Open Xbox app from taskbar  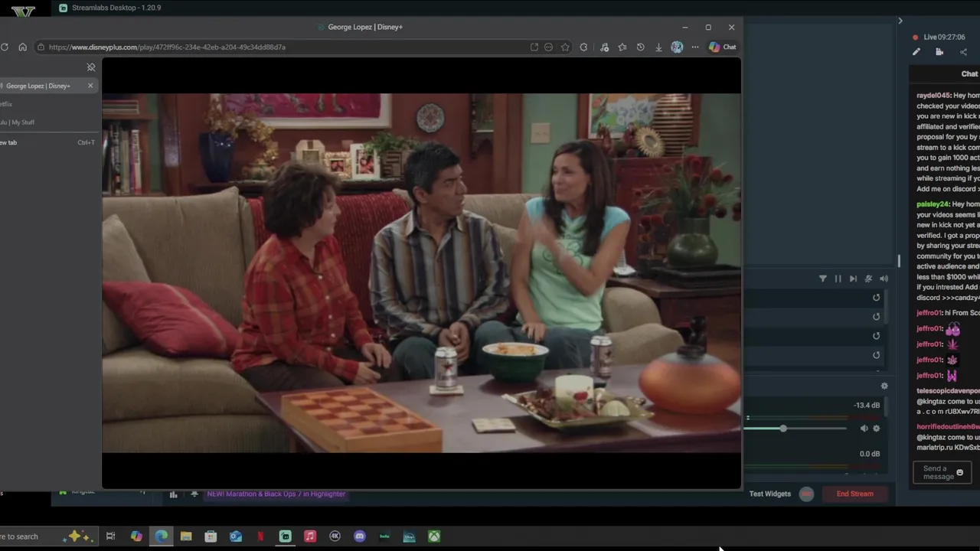pyautogui.click(x=434, y=536)
